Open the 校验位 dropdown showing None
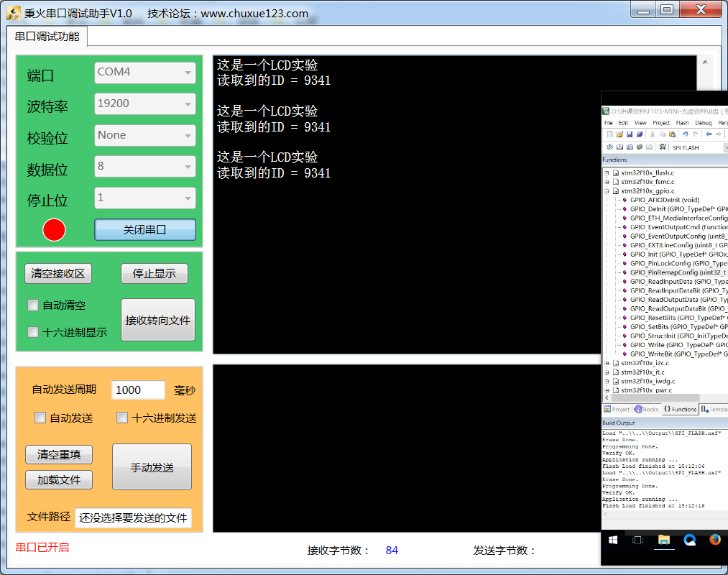The width and height of the screenshot is (728, 575). tap(145, 135)
